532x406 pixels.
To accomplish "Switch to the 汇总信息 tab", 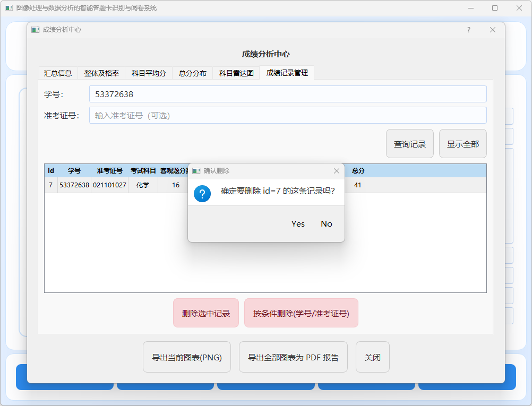I will pyautogui.click(x=58, y=73).
